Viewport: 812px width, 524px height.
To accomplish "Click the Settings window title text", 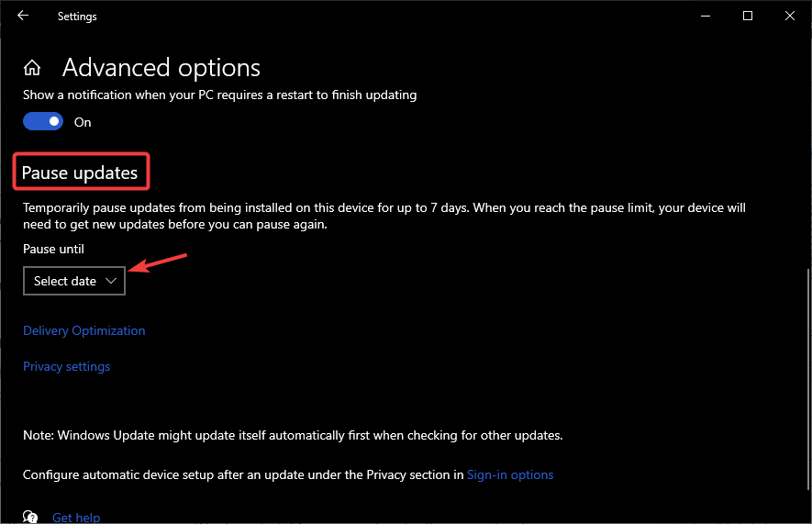I will point(77,17).
